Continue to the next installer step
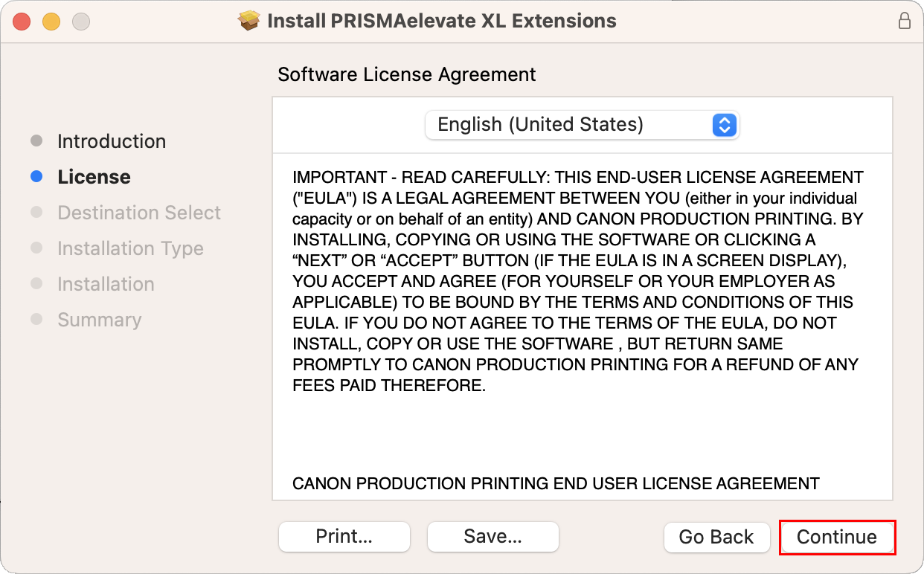This screenshot has height=574, width=924. click(837, 537)
